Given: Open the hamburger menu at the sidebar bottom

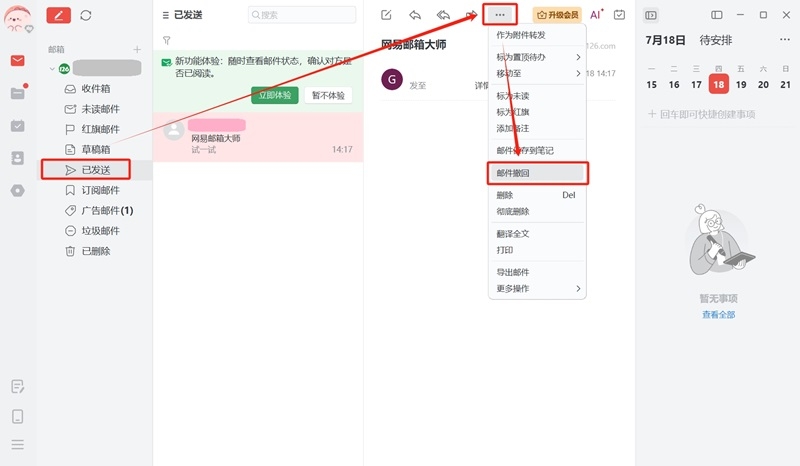Looking at the screenshot, I should (17, 445).
